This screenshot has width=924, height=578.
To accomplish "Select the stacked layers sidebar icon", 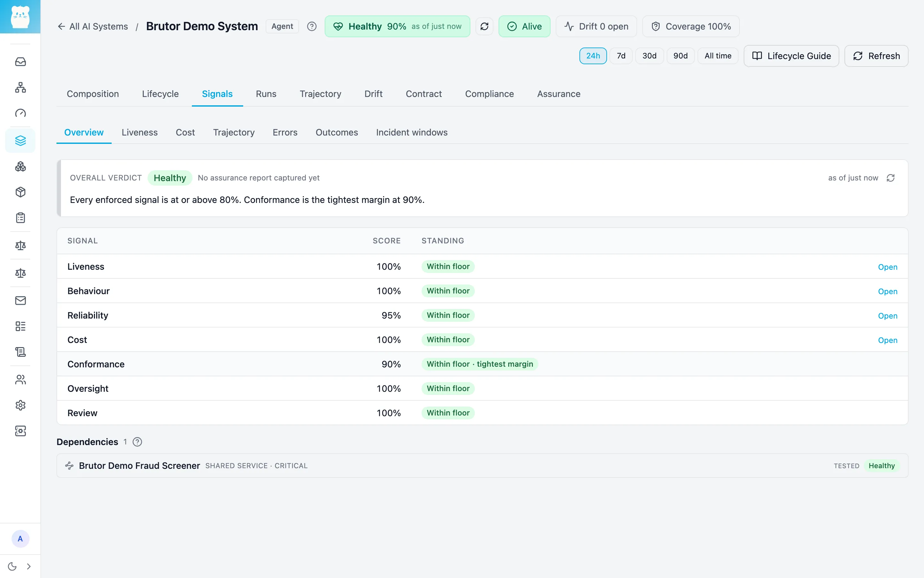I will [20, 141].
